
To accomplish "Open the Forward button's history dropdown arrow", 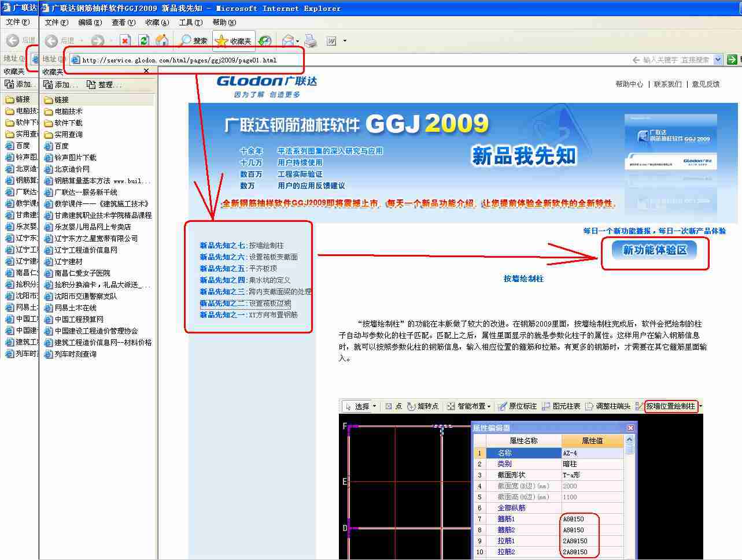I will [x=110, y=41].
